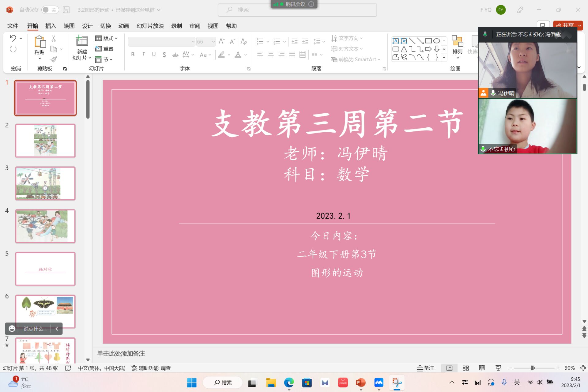Screen dimensions: 588x392
Task: Open the Layout dropdown
Action: (106, 38)
